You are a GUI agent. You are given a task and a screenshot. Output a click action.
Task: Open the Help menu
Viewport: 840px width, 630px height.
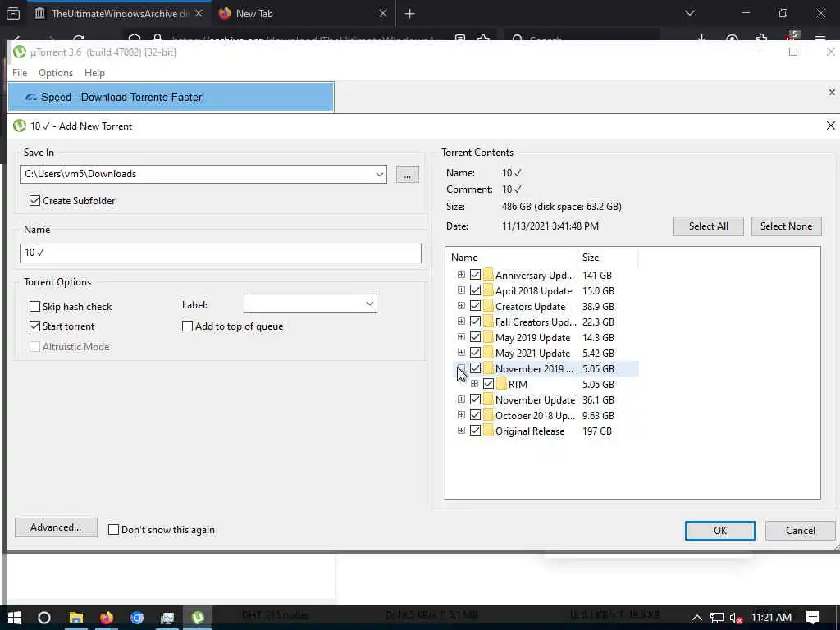(95, 73)
